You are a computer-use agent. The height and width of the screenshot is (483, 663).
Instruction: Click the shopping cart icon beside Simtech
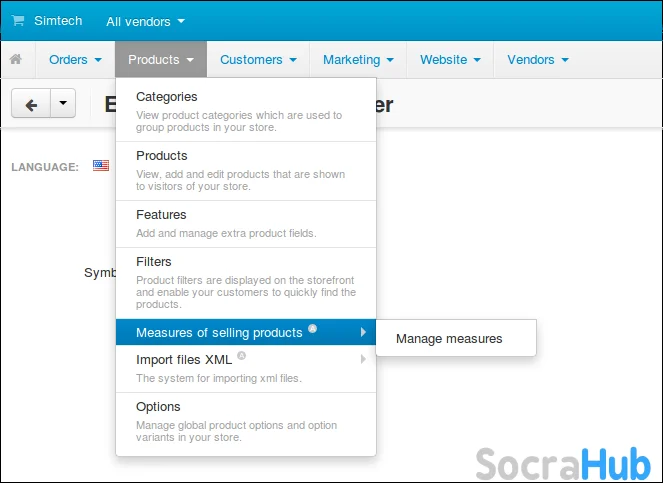coord(18,21)
